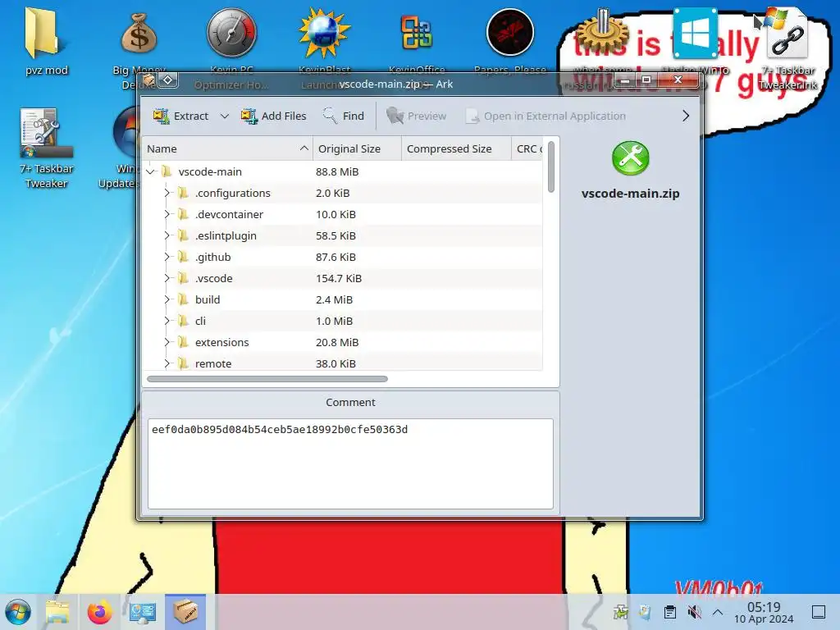Expand the .devcontainer folder
Image resolution: width=840 pixels, height=630 pixels.
tap(167, 214)
